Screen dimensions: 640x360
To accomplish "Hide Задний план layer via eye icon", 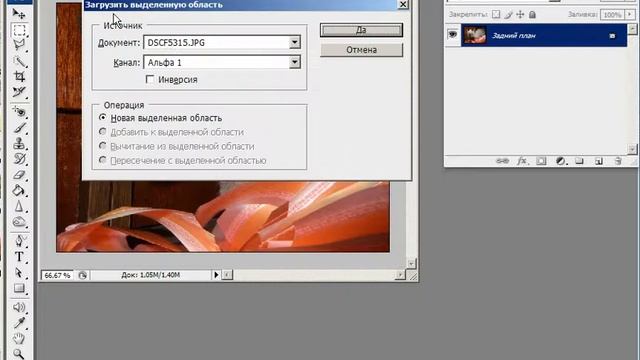I will point(453,35).
